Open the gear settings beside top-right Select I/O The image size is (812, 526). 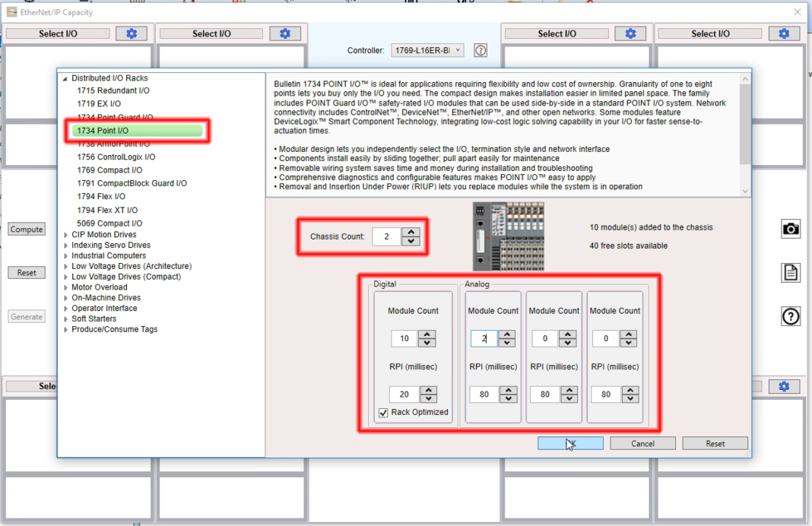click(630, 33)
